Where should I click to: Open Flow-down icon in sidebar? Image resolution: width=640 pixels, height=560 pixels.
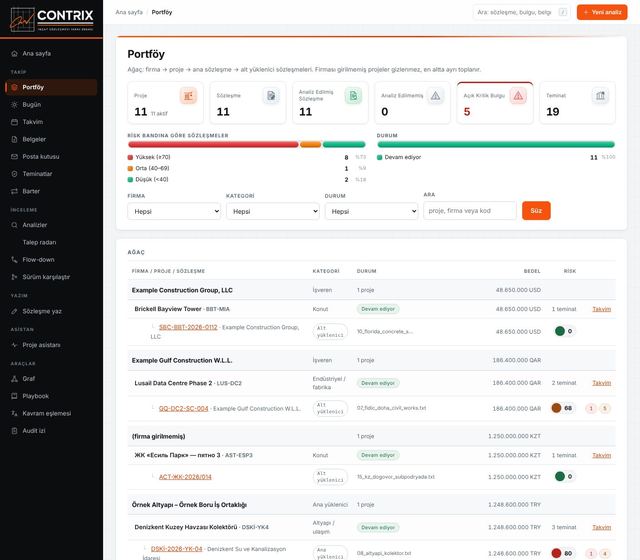(14, 260)
